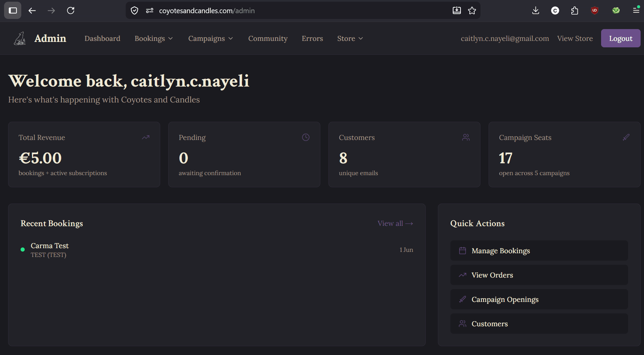This screenshot has width=644, height=355.
Task: Go to the Dashboard nav item
Action: [x=102, y=39]
